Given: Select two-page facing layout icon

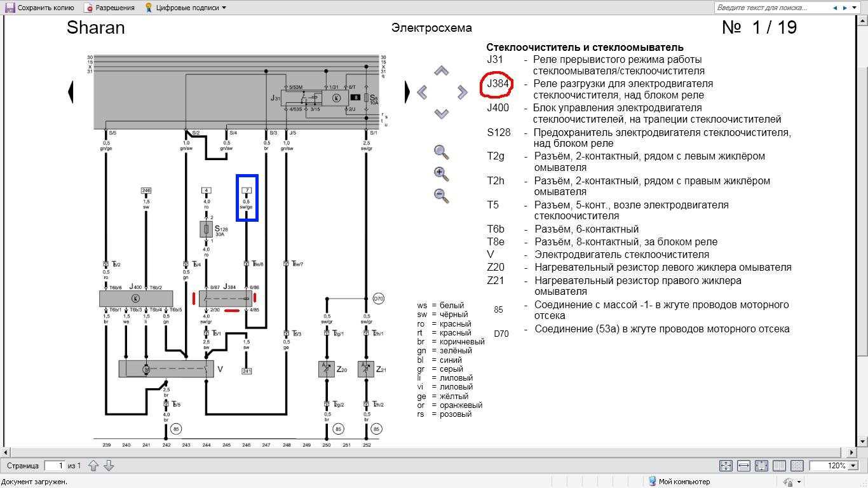Looking at the screenshot, I should (x=779, y=466).
